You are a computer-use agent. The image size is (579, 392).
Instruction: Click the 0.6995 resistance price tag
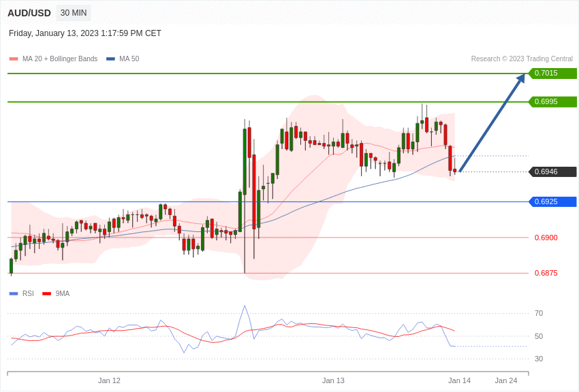click(553, 102)
